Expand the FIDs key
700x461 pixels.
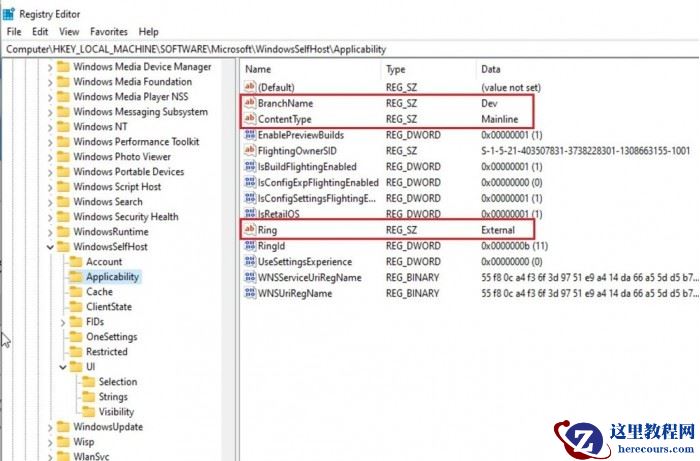(63, 322)
